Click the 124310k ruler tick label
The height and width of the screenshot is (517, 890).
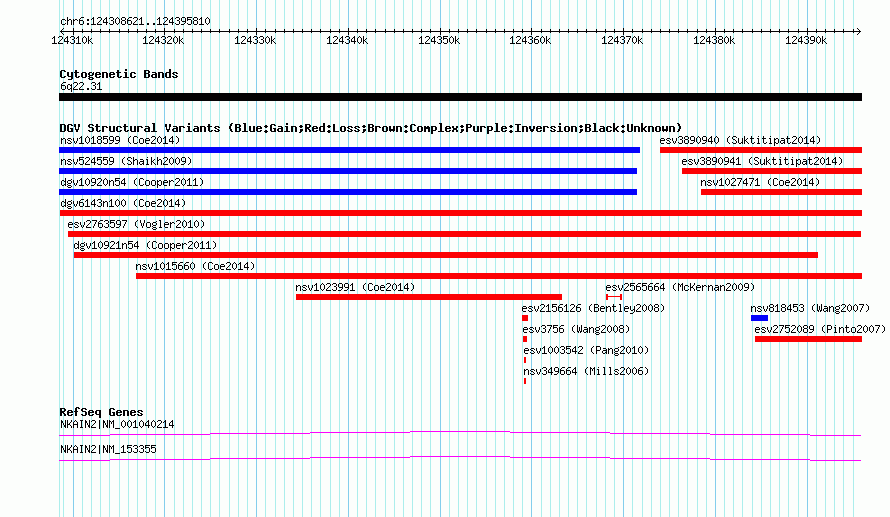(x=72, y=40)
